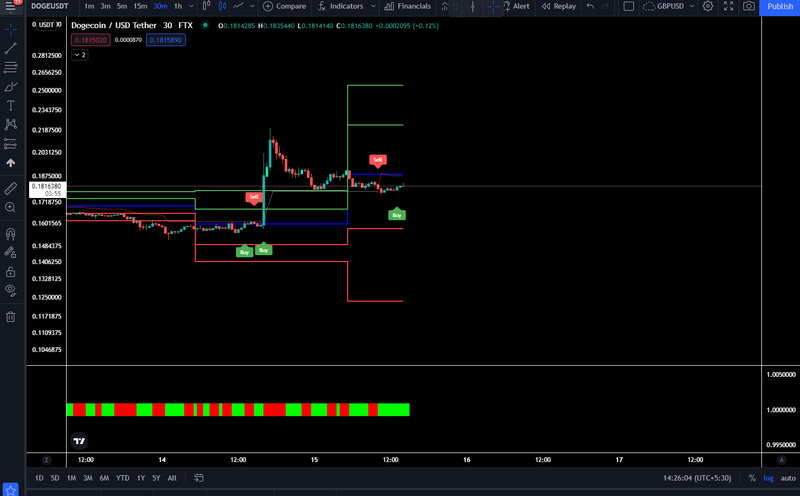Viewport: 800px width, 496px height.
Task: Take a chart snapshot with camera icon
Action: 748,6
